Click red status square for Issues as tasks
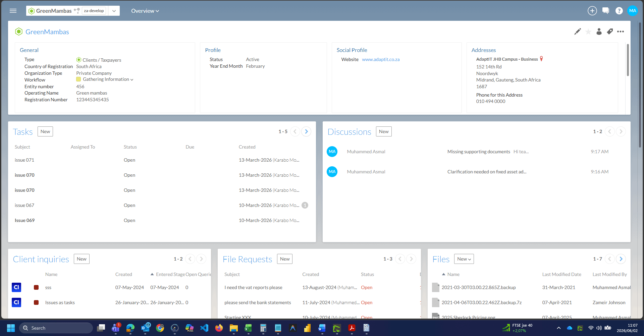The image size is (644, 336). pos(36,302)
